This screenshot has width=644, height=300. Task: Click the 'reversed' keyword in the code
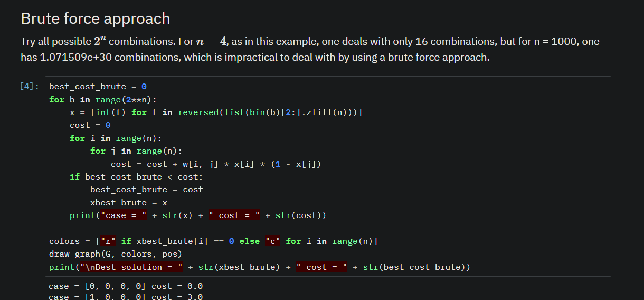point(198,112)
